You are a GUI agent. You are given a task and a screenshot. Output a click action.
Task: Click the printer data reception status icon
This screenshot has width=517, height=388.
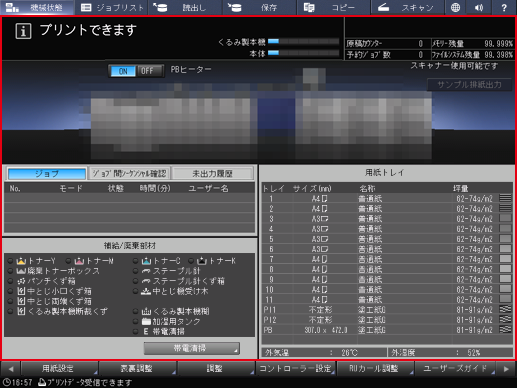[x=42, y=382]
